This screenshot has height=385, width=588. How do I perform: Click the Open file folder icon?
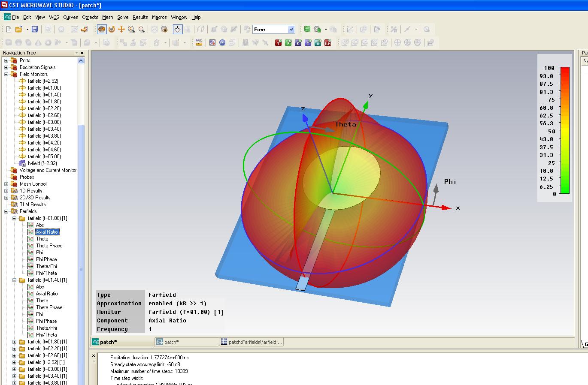[x=18, y=29]
